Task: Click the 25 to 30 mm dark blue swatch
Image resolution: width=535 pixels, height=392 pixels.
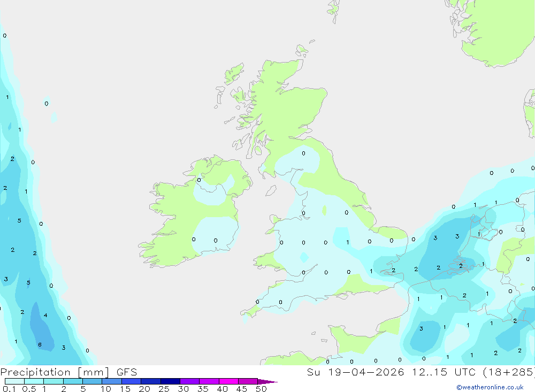Action: pyautogui.click(x=170, y=381)
